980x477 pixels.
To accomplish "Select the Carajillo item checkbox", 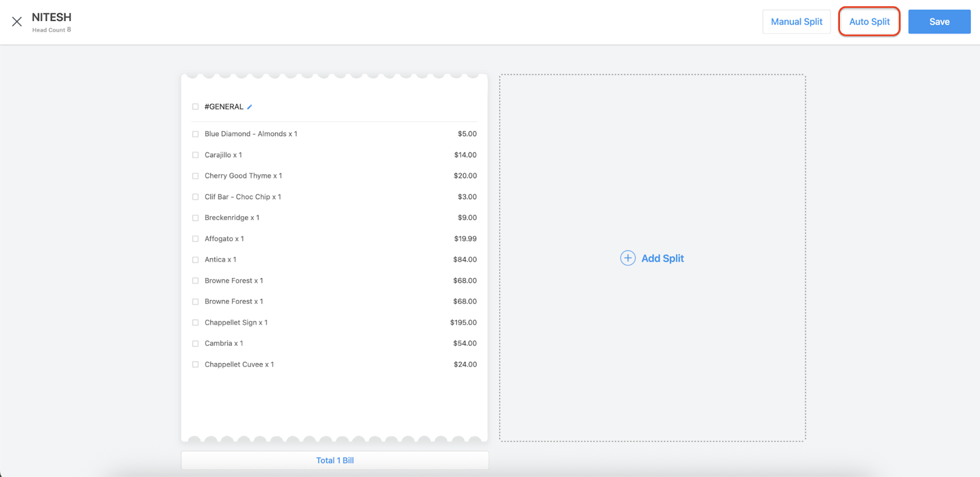I will [195, 155].
